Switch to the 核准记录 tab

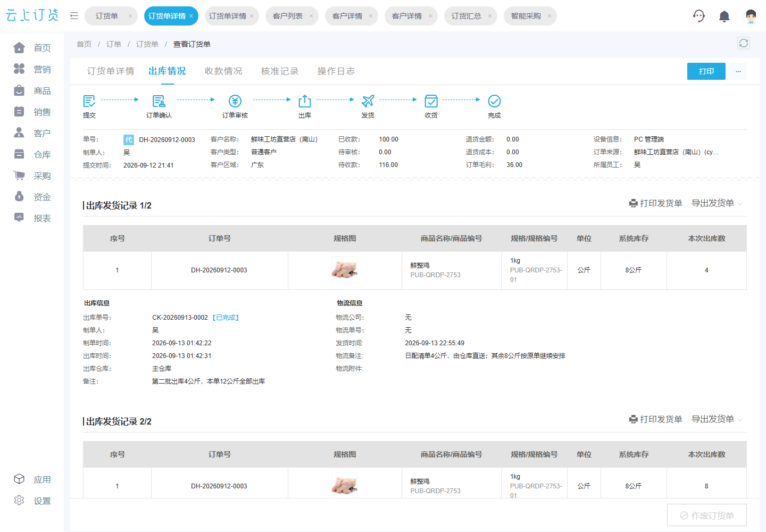pyautogui.click(x=280, y=71)
